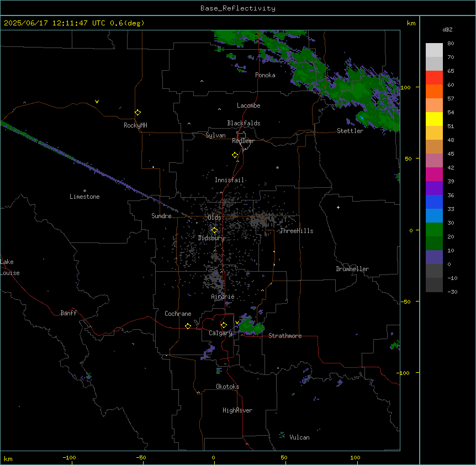This screenshot has width=476, height=465.
Task: Select the magenta 39-42 dBZ legend swatch
Action: pyautogui.click(x=434, y=174)
